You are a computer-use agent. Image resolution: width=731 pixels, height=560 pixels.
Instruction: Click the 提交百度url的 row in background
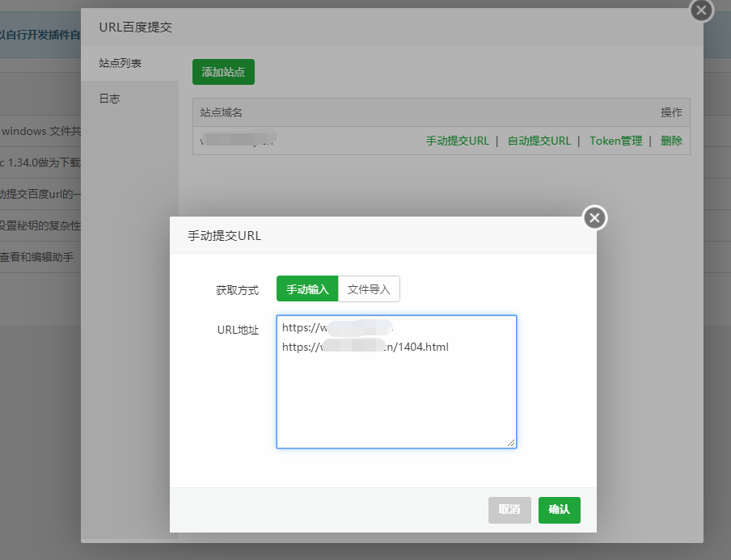(40, 194)
